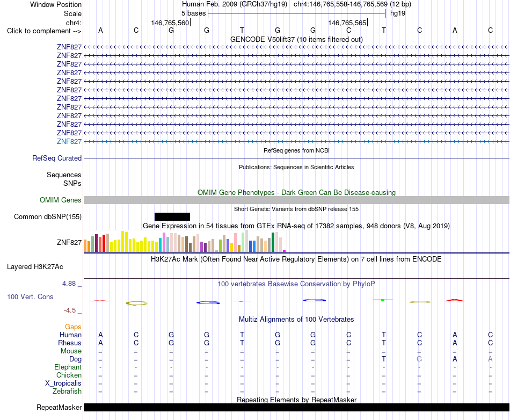The width and height of the screenshot is (510, 420).
Task: Open '100 vertebrates Basewise Conservation by PhyloP' title
Action: pyautogui.click(x=296, y=284)
